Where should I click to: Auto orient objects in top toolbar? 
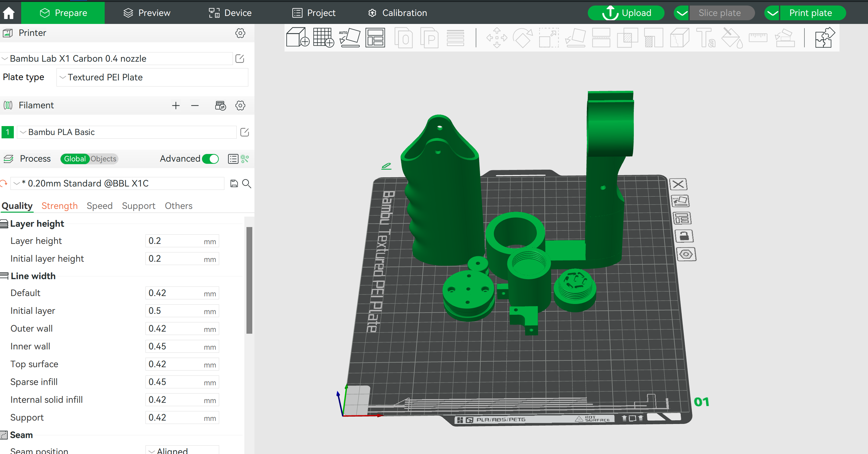[x=349, y=37]
